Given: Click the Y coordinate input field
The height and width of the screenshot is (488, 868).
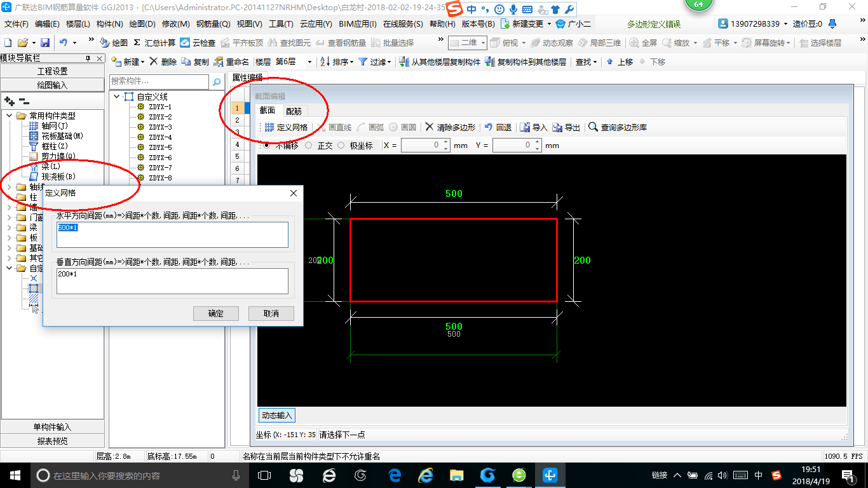Looking at the screenshot, I should click(x=513, y=146).
